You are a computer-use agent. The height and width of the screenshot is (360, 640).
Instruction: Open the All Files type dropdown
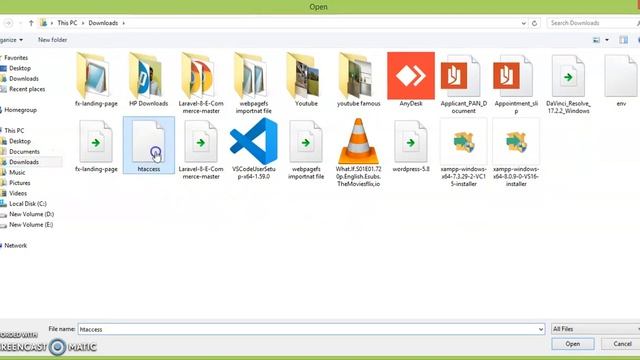point(595,329)
